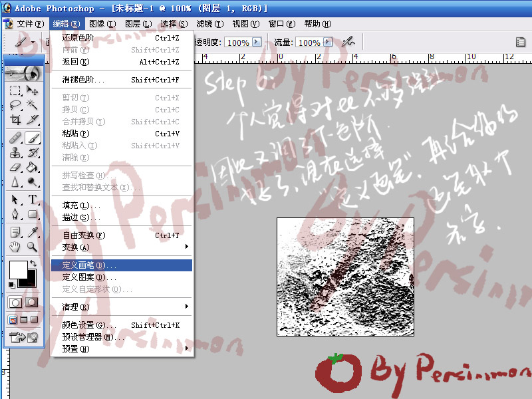Open the 帮助(H) menu
Image resolution: width=532 pixels, height=399 pixels.
click(x=318, y=24)
